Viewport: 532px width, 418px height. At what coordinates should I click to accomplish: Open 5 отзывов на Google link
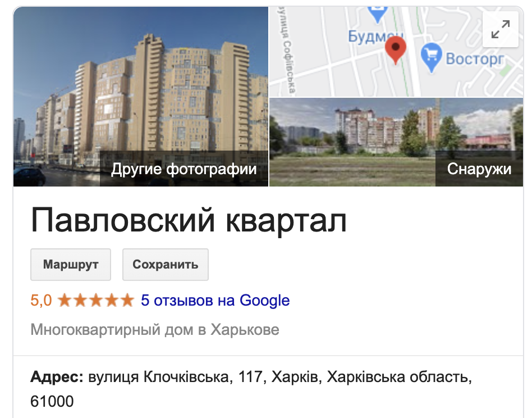pos(215,301)
